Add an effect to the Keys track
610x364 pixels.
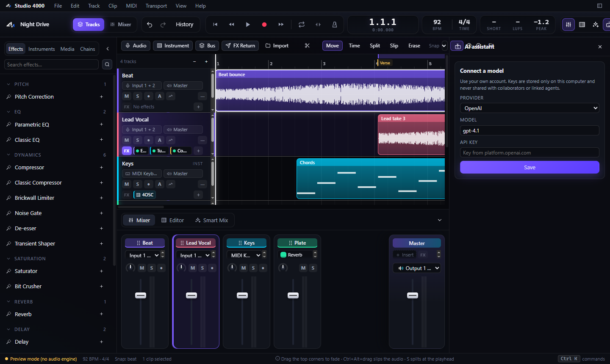[198, 195]
